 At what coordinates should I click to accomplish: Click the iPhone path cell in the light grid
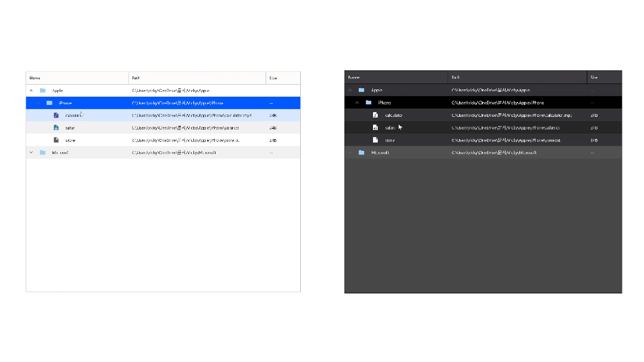coord(197,103)
